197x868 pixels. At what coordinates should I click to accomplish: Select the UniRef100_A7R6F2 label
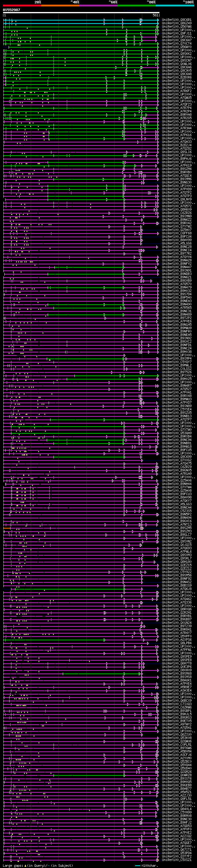pos(177,91)
